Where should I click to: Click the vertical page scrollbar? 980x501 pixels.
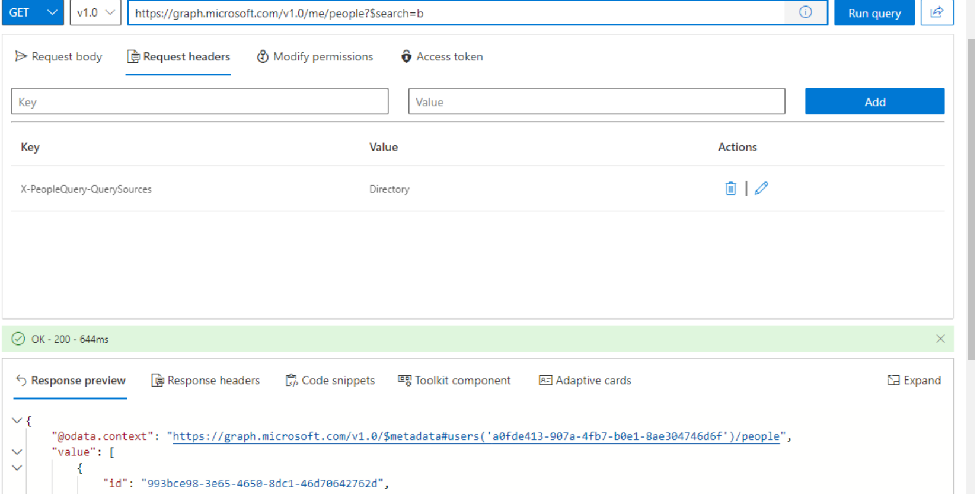971,199
